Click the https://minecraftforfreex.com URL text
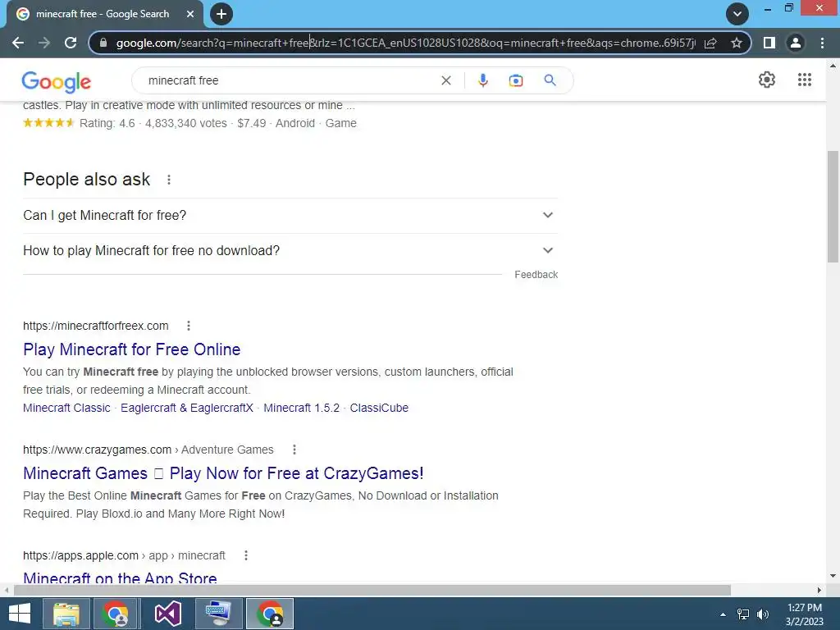The image size is (840, 630). coord(96,326)
